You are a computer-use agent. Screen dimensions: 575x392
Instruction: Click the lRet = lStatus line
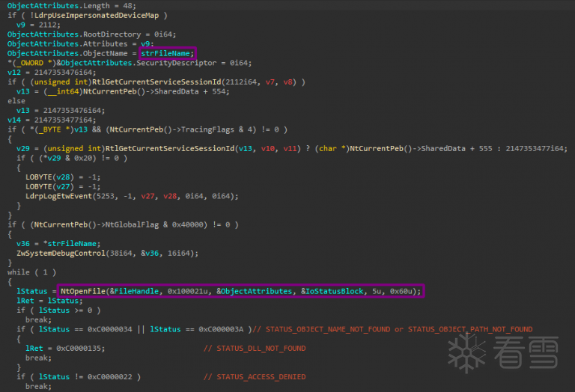[x=49, y=301]
